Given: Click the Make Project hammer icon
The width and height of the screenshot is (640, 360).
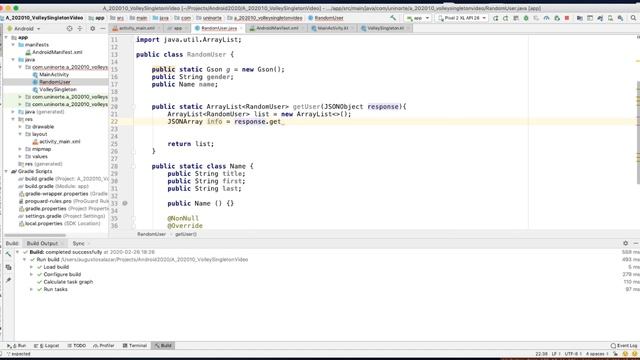Looking at the screenshot, I should tap(393, 18).
